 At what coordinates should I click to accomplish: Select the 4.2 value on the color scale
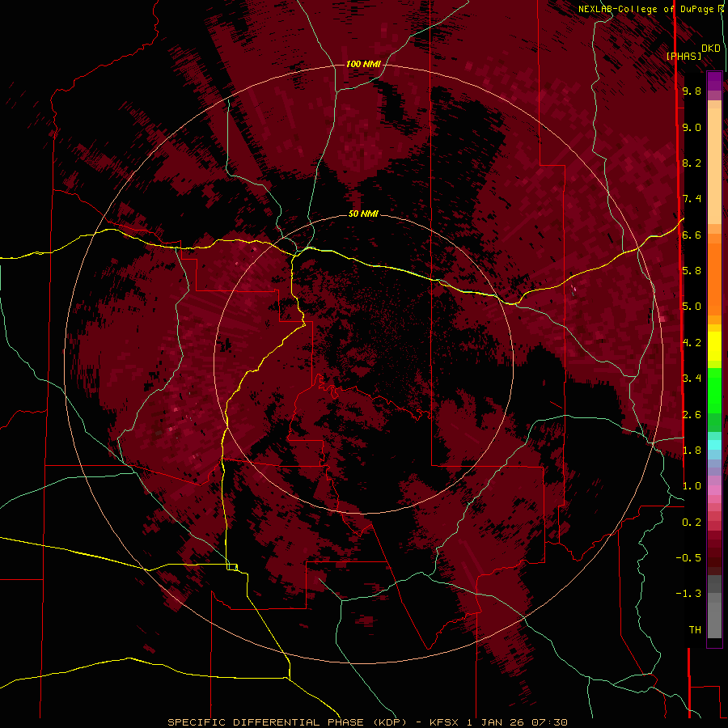[x=692, y=342]
